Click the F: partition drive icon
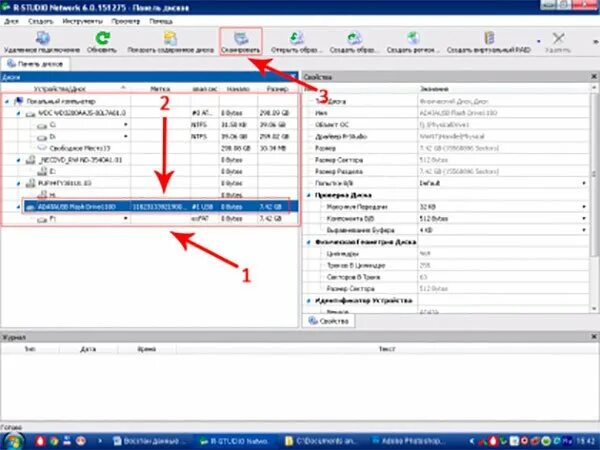This screenshot has height=450, width=600. [42, 219]
